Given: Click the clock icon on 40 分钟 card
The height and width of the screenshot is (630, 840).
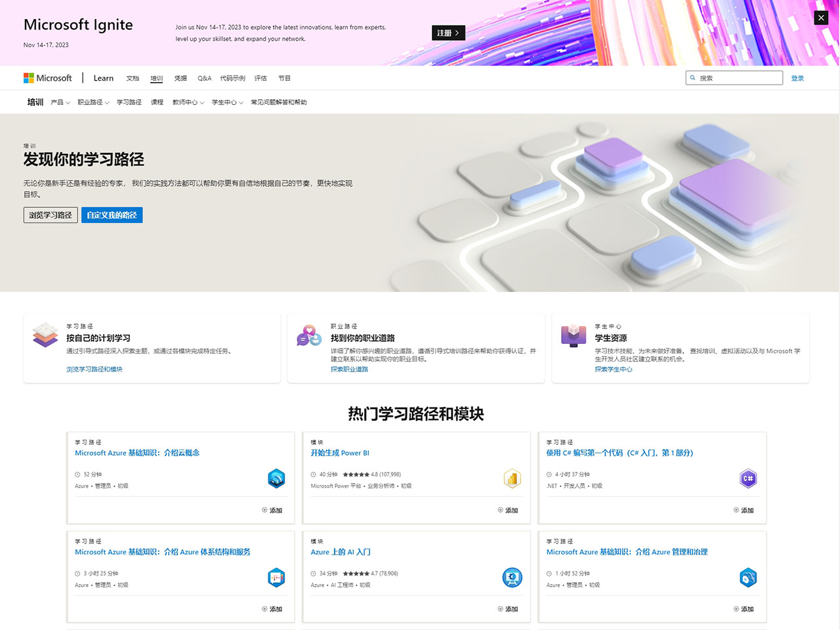Looking at the screenshot, I should 313,474.
